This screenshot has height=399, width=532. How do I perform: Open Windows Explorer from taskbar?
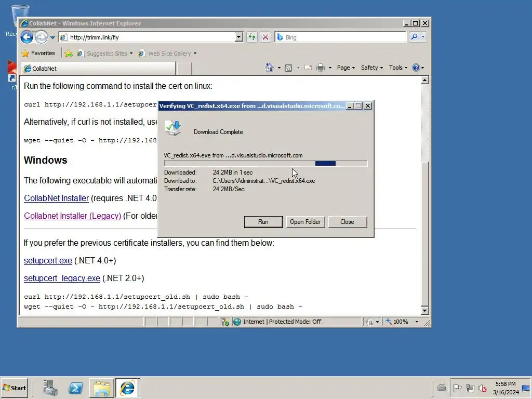pos(101,388)
